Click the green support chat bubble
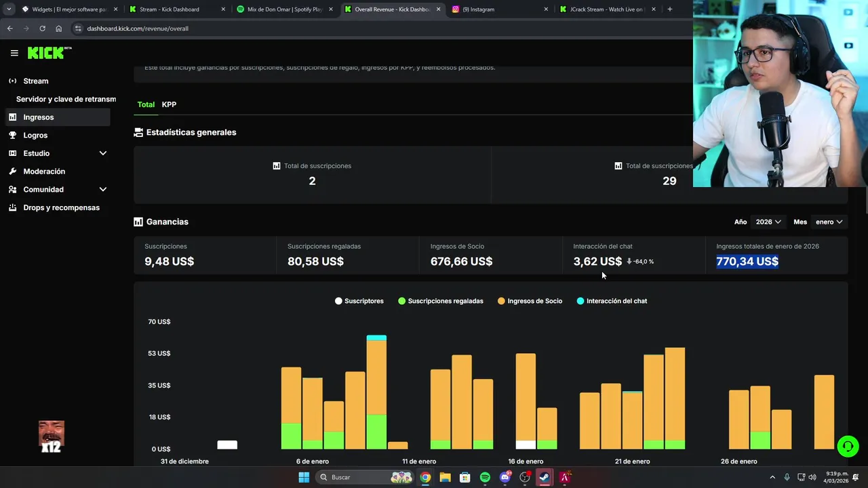868x488 pixels. pos(848,446)
